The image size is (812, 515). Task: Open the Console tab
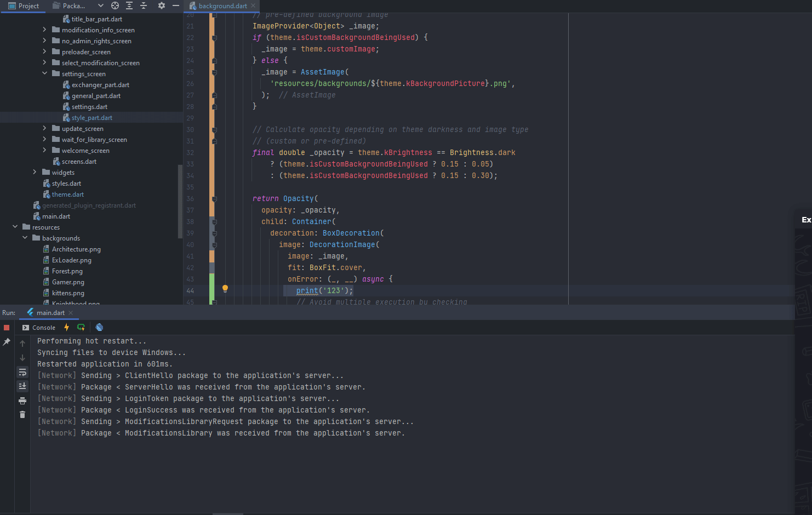coord(39,328)
